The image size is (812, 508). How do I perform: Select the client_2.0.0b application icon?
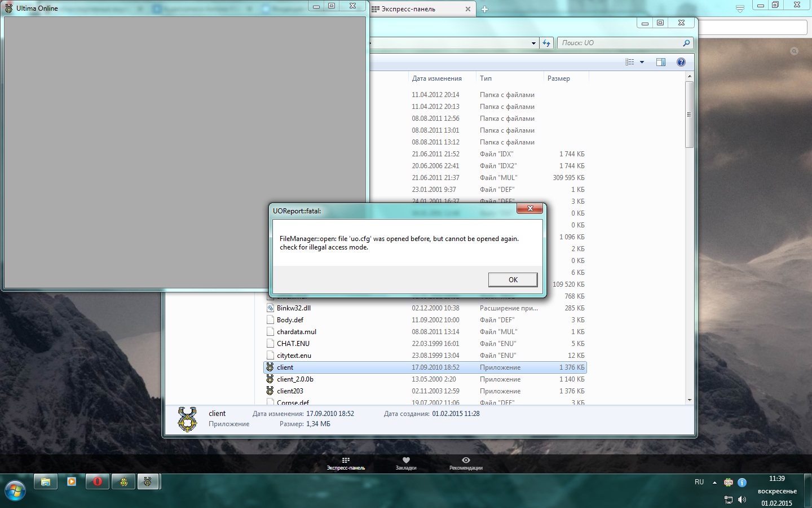tap(270, 379)
